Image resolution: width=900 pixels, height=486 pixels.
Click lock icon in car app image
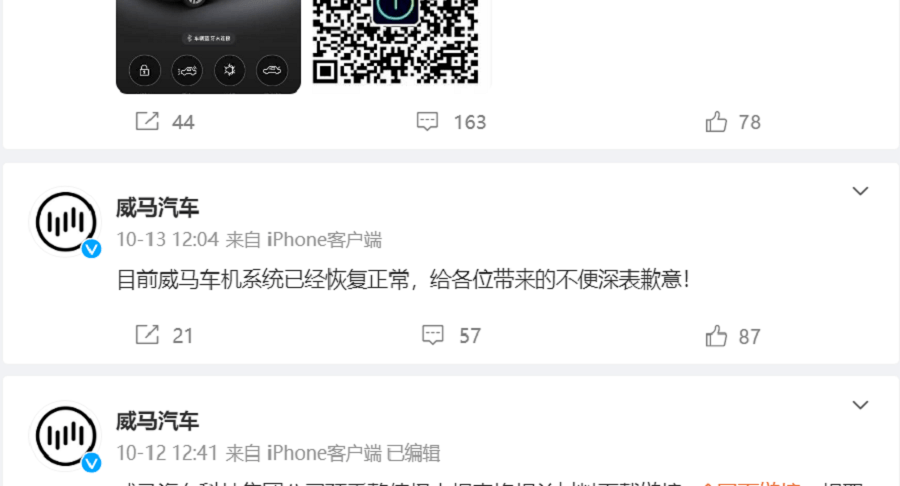(x=144, y=71)
